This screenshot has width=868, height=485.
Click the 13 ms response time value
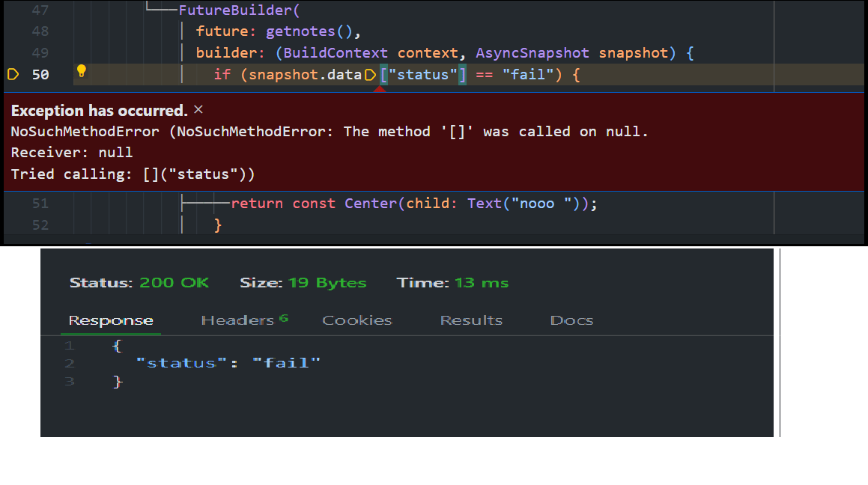[x=483, y=283]
